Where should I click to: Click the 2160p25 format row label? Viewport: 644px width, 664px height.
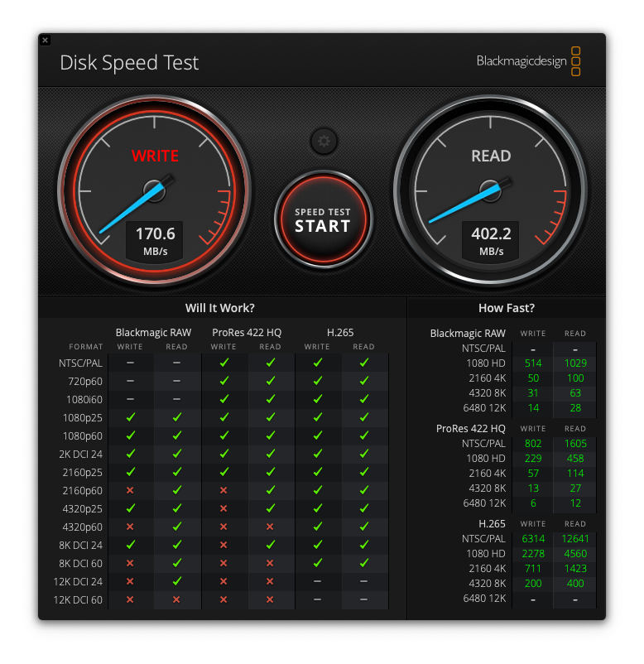coord(83,473)
